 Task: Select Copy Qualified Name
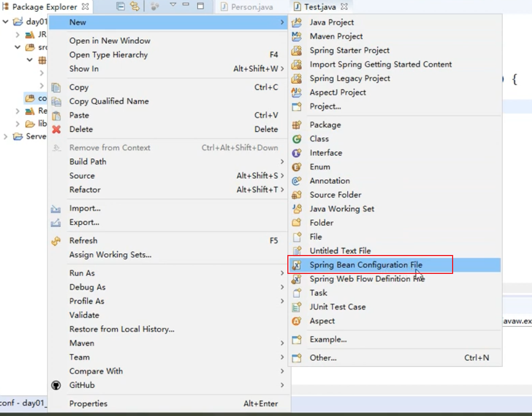pos(169,102)
